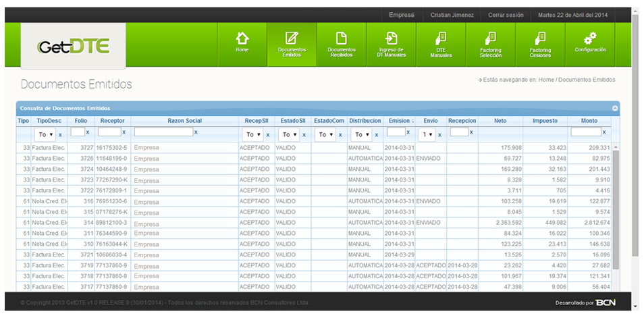Open Factoring Cesiones icon

click(x=540, y=38)
